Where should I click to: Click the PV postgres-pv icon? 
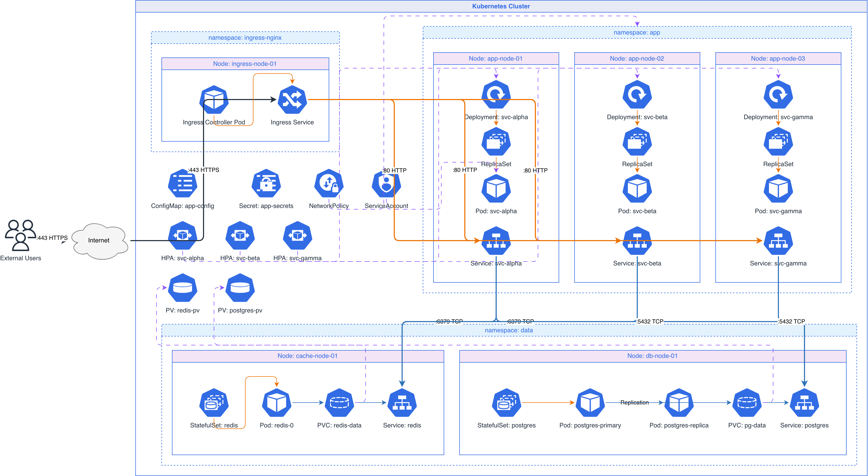[240, 288]
